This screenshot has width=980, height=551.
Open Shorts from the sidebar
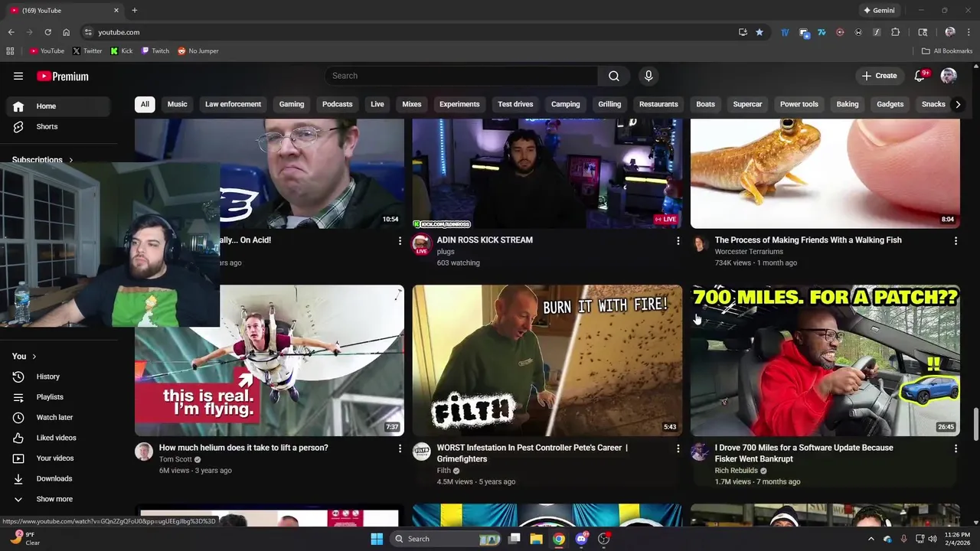58,126
